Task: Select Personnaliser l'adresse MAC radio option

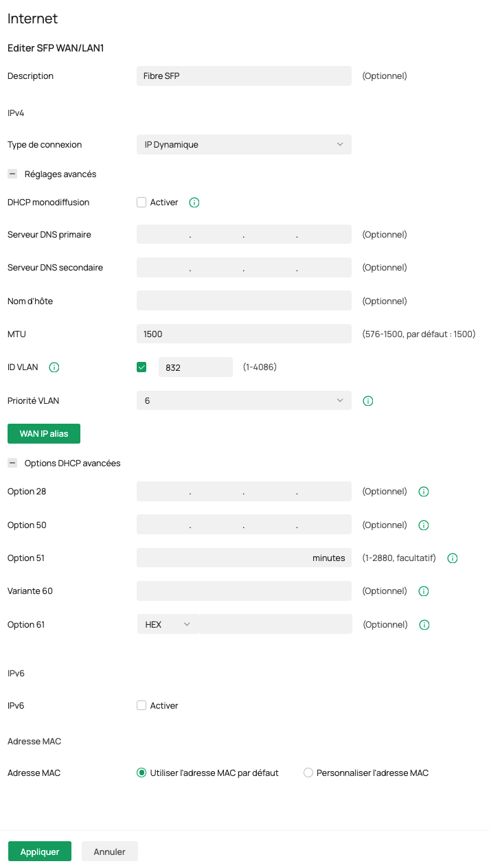Action: 308,773
